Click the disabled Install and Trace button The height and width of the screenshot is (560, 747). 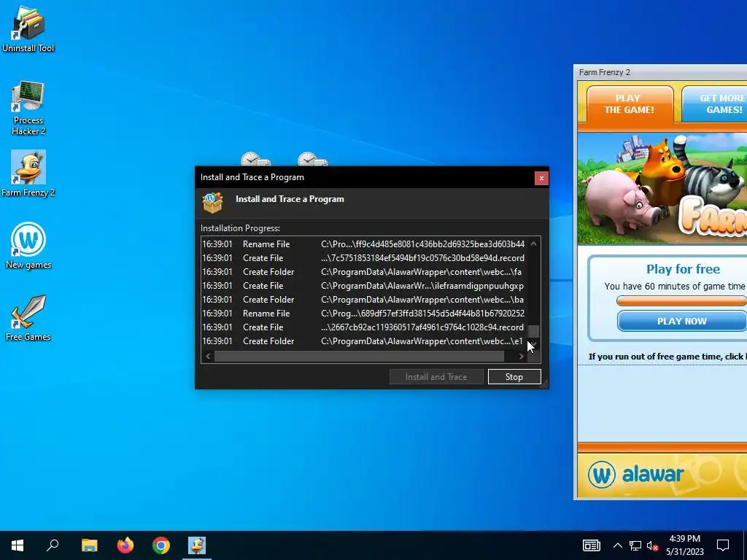pos(436,377)
